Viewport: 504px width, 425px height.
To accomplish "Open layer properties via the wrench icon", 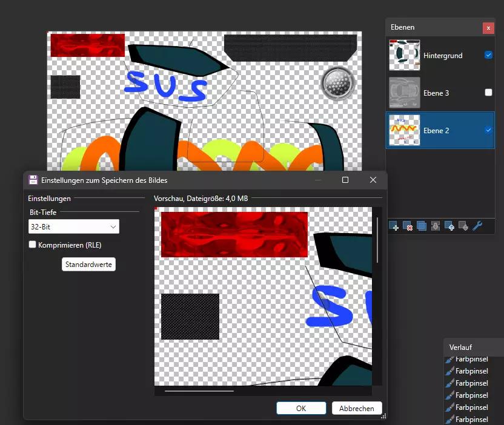I will click(477, 226).
